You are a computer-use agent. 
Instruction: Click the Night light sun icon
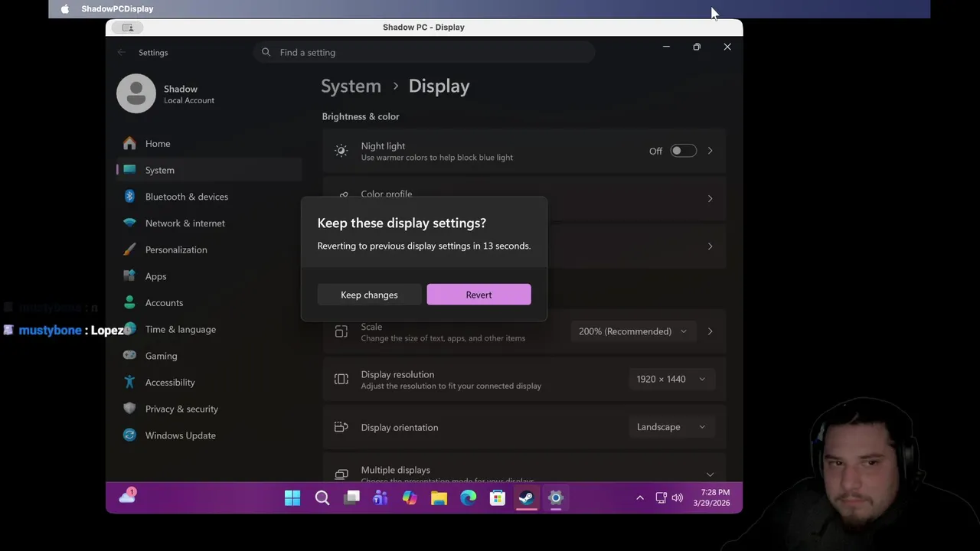[341, 151]
